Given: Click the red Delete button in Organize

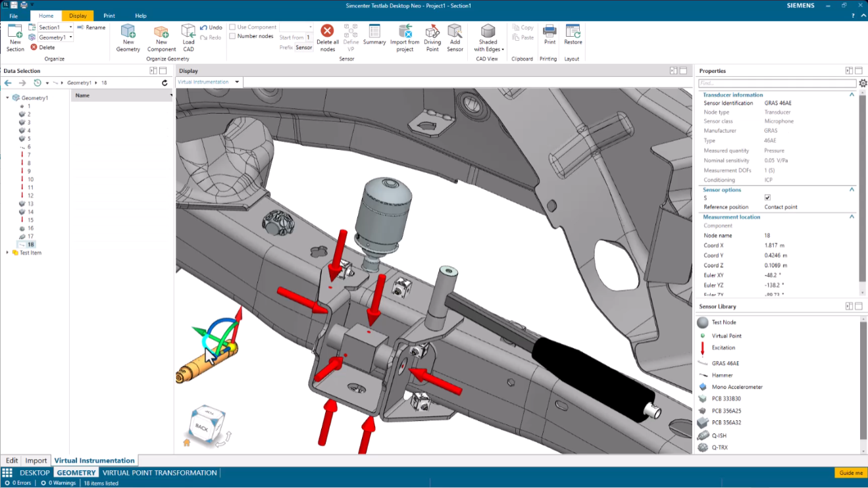Looking at the screenshot, I should 42,47.
